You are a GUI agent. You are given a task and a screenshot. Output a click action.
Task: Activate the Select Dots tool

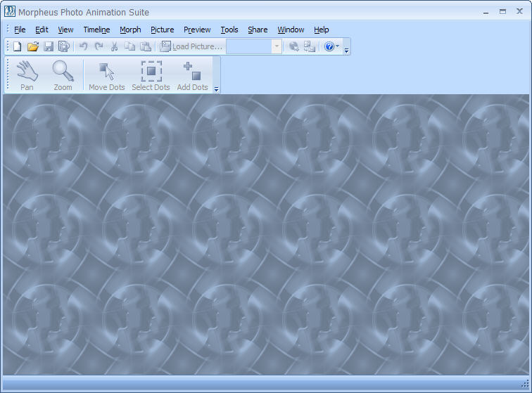pyautogui.click(x=151, y=75)
